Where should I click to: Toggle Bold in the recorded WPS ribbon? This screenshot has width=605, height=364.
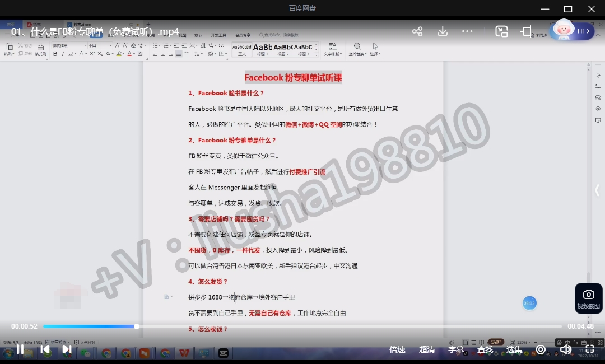(55, 54)
